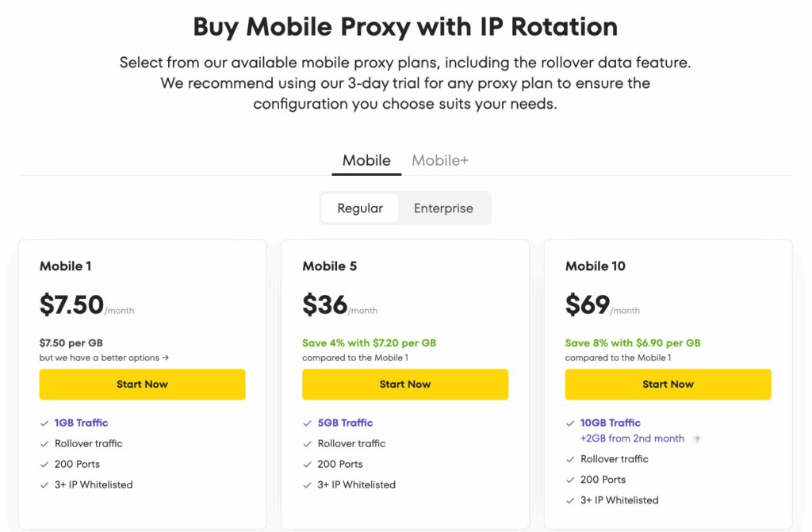Switch to the Mobile+ tab

[440, 160]
